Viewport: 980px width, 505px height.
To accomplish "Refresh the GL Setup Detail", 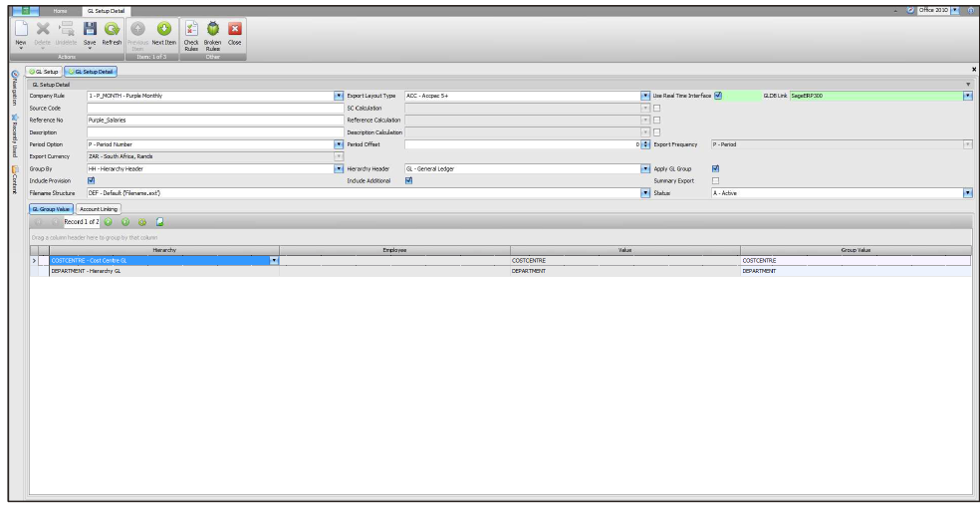I will coord(112,28).
